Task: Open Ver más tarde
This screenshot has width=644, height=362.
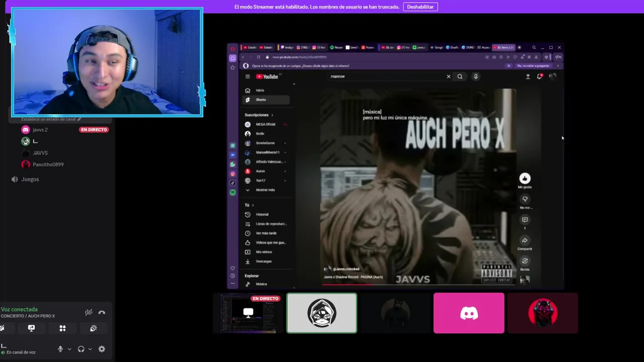Action: [266, 233]
